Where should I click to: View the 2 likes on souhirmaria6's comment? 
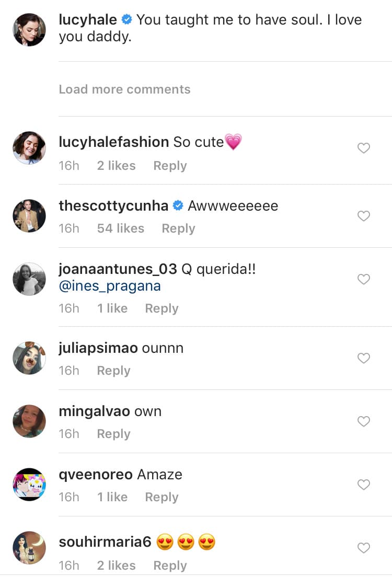(x=116, y=566)
